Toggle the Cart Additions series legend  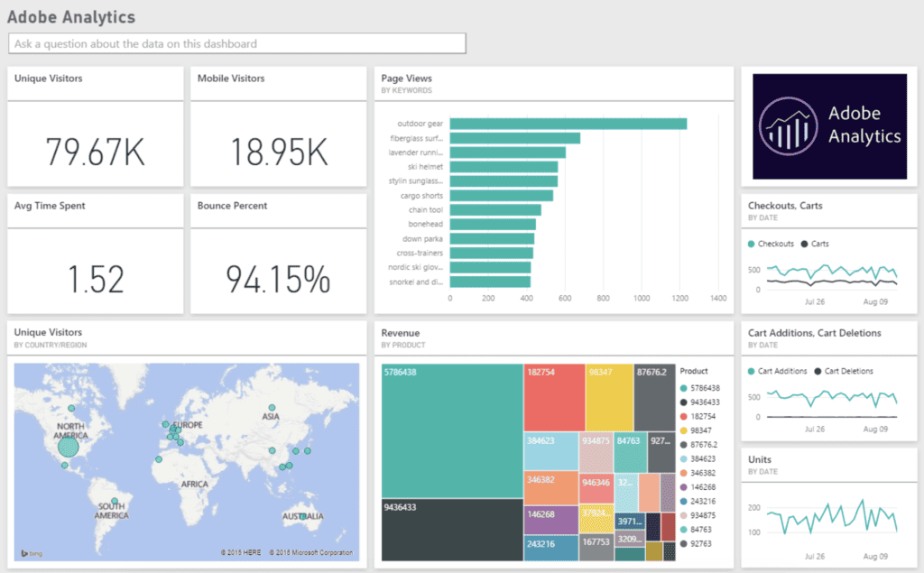(751, 370)
